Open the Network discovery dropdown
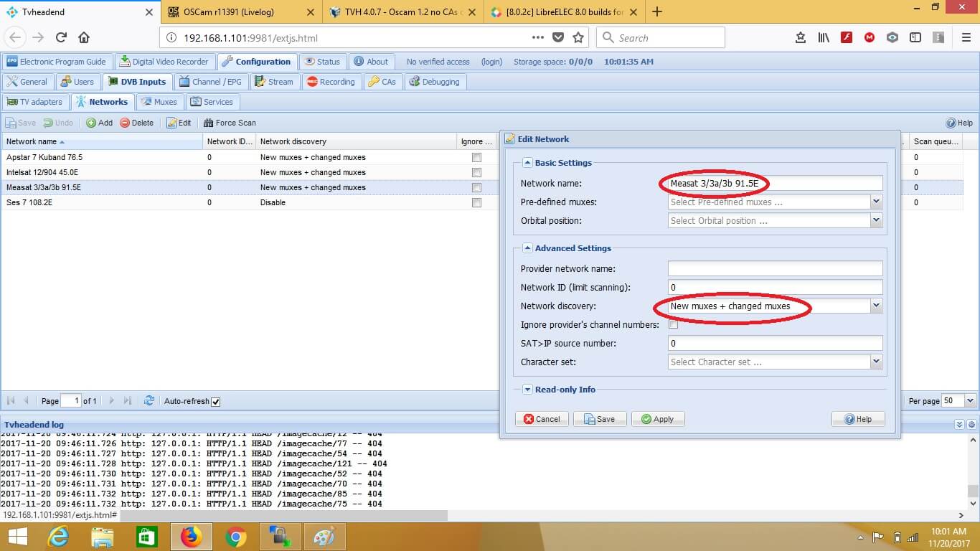980x551 pixels. coord(876,306)
